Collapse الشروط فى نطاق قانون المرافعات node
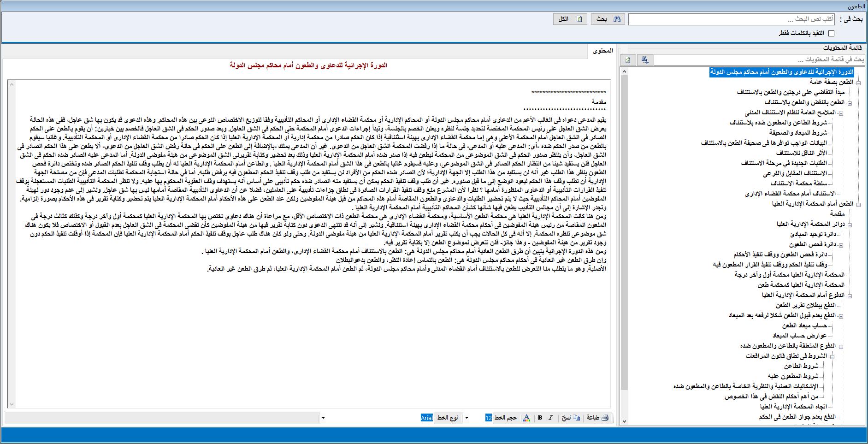The image size is (868, 444). click(832, 356)
